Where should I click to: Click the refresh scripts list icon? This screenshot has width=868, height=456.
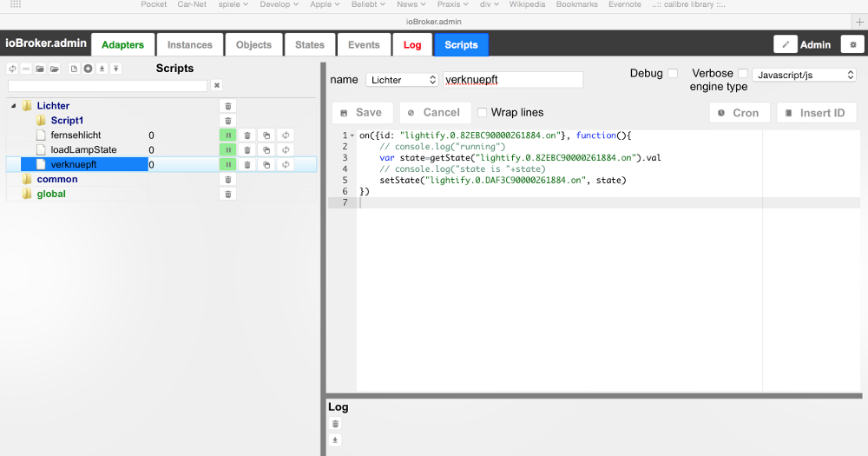(12, 69)
